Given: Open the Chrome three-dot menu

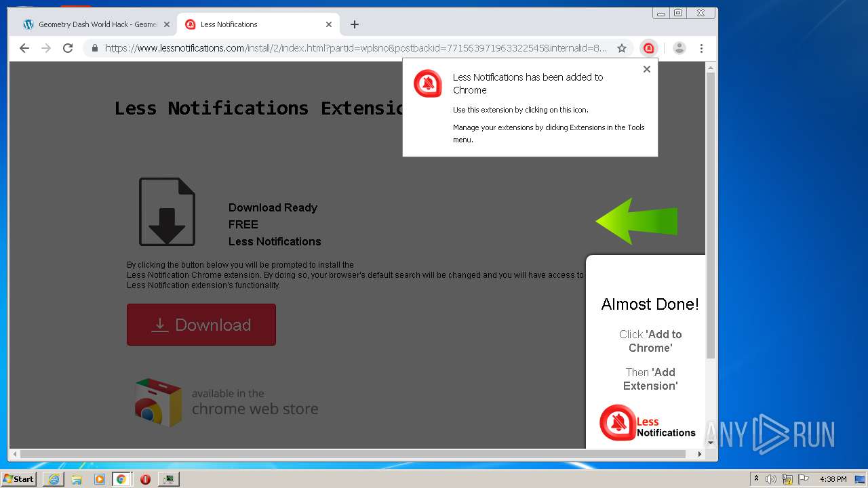Looking at the screenshot, I should click(701, 48).
